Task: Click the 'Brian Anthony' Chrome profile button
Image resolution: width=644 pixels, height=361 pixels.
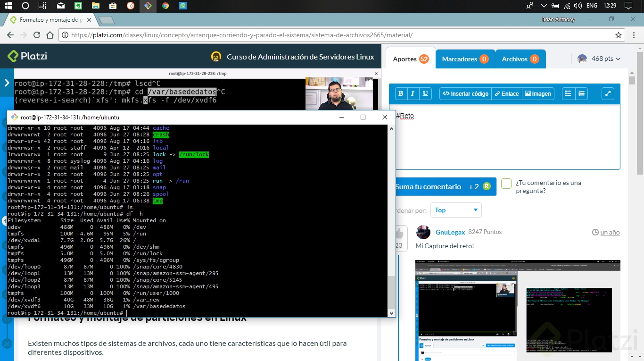Action: coord(558,19)
